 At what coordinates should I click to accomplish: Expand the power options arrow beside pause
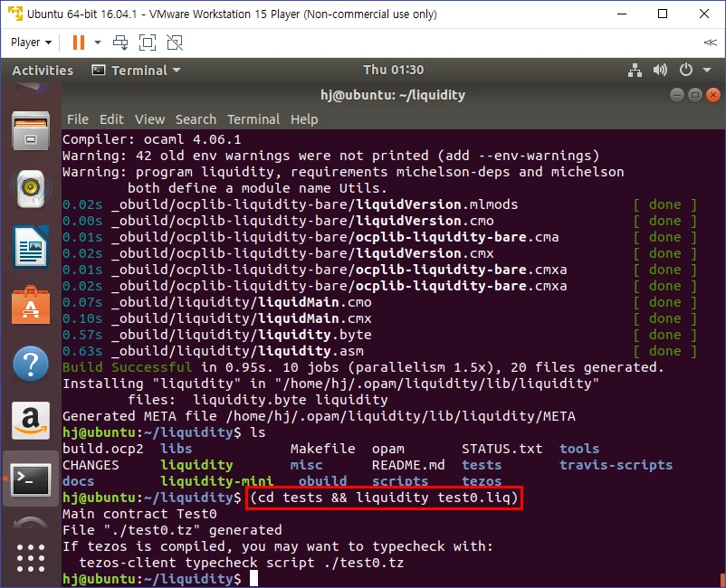(x=98, y=43)
